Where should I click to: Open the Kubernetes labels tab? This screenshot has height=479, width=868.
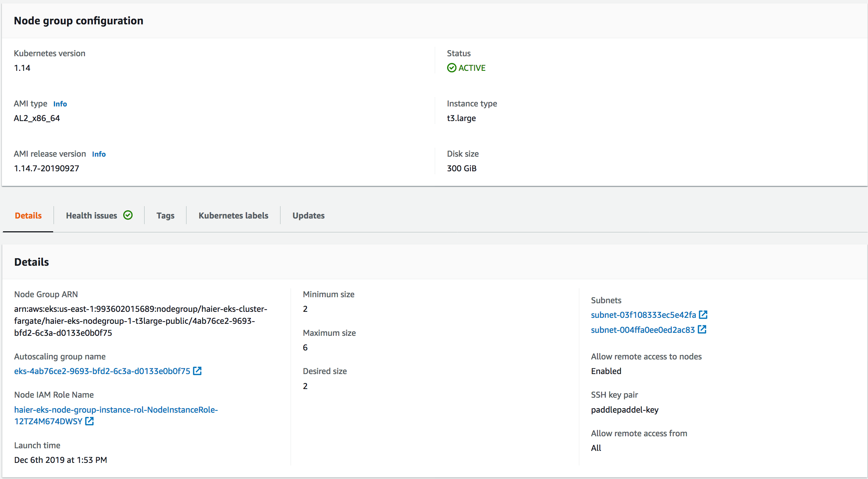pos(233,216)
